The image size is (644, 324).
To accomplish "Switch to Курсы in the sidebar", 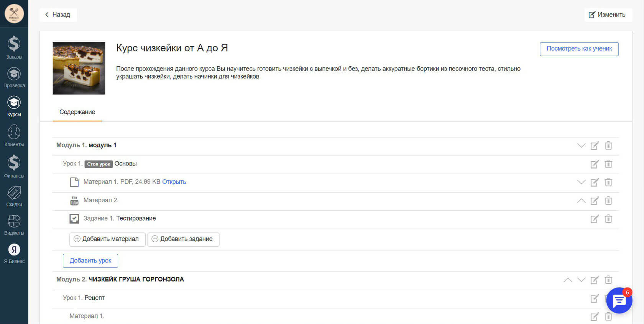I will (14, 106).
